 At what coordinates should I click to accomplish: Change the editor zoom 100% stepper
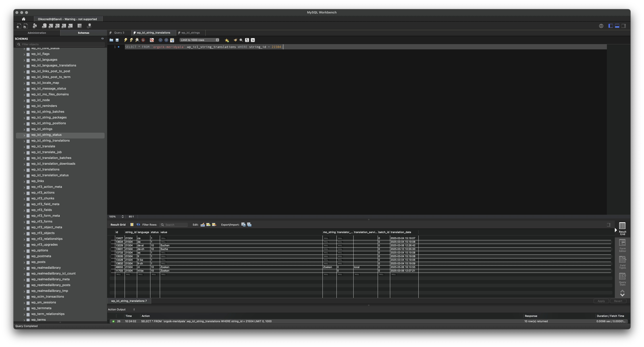(x=123, y=217)
